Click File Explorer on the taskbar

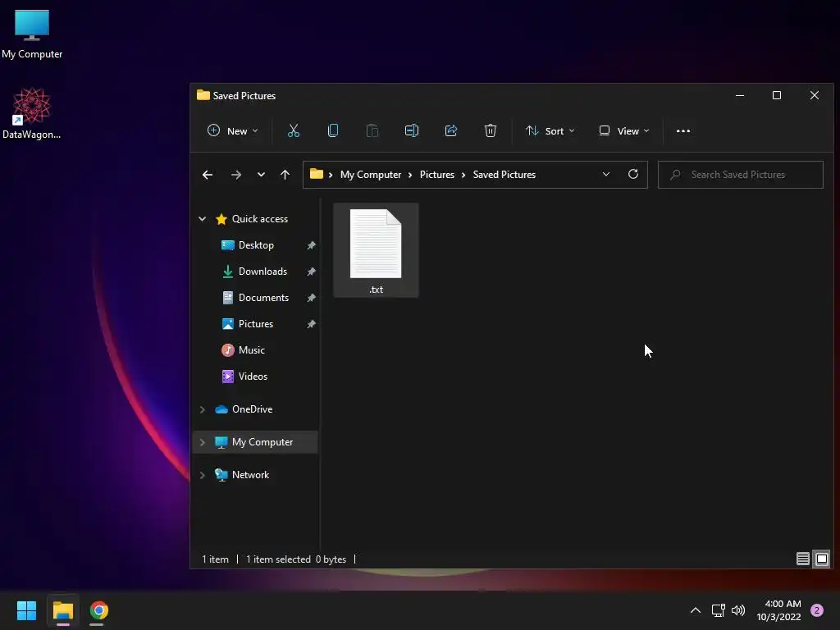[x=62, y=610]
